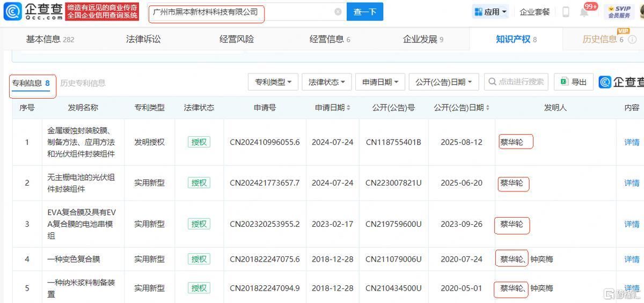This screenshot has height=303, width=644.
Task: Click the 授权 status tag in row 3
Action: 199,224
